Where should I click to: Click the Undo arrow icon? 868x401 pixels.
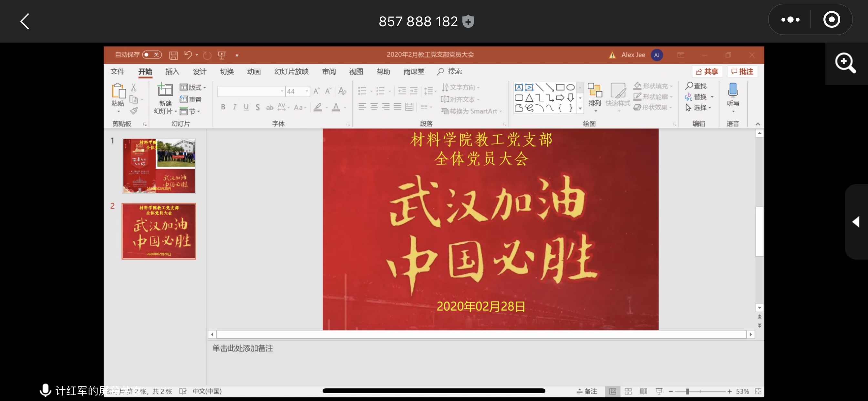pyautogui.click(x=188, y=55)
